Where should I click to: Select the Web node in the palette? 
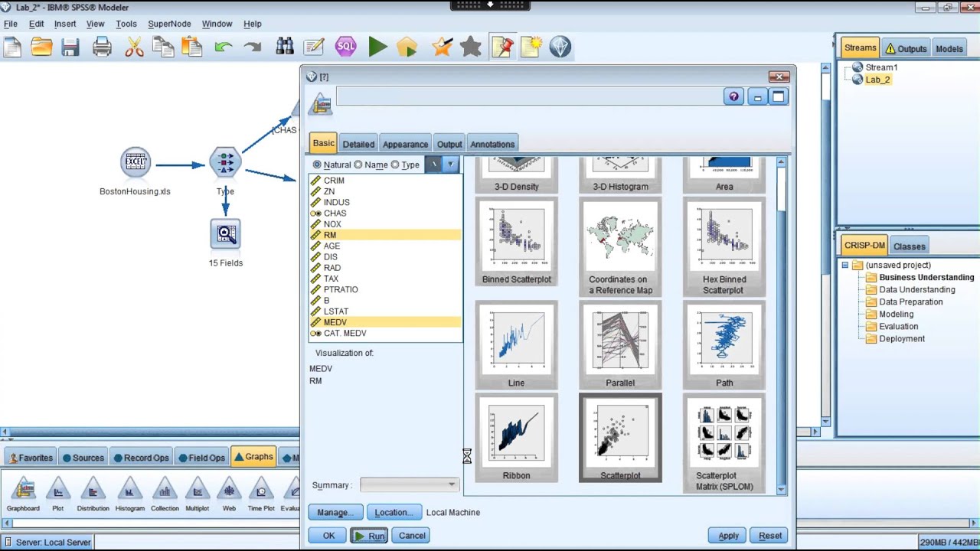click(229, 494)
